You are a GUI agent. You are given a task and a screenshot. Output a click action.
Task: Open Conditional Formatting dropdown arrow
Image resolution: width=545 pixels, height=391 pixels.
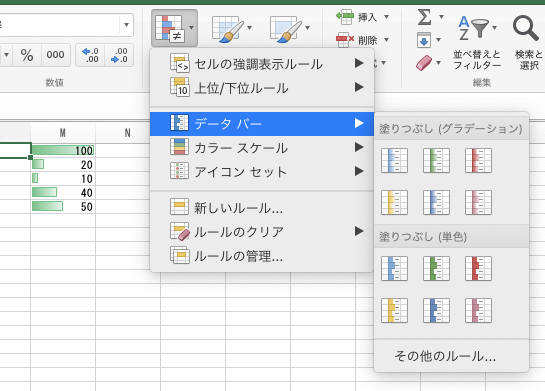click(x=192, y=28)
